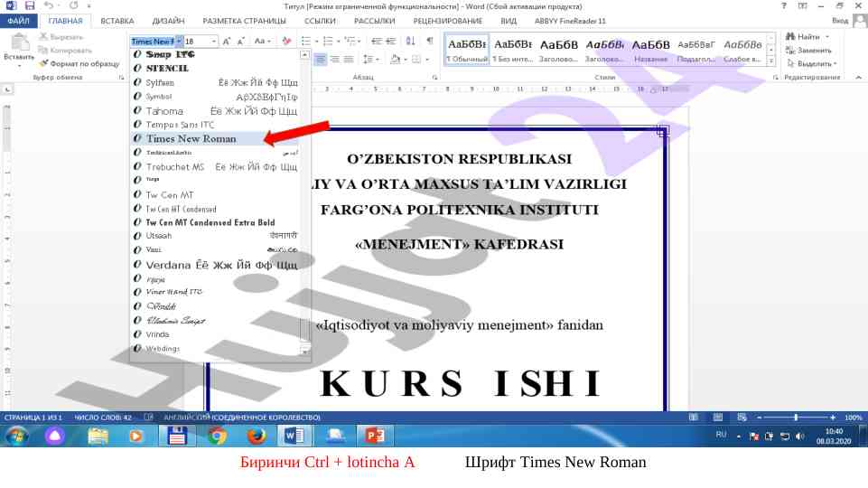The width and height of the screenshot is (868, 488).
Task: Select Tw Cen MT Condensed Extra Bold font
Action: click(215, 222)
